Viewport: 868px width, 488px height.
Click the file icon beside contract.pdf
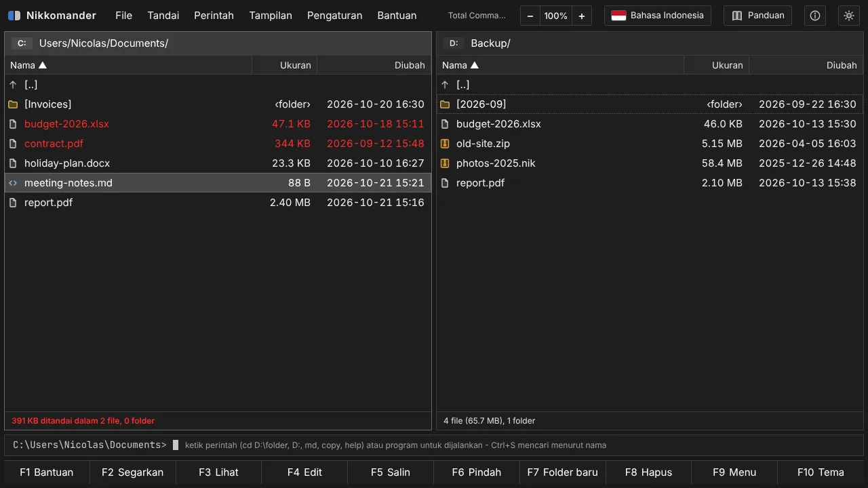tap(13, 144)
